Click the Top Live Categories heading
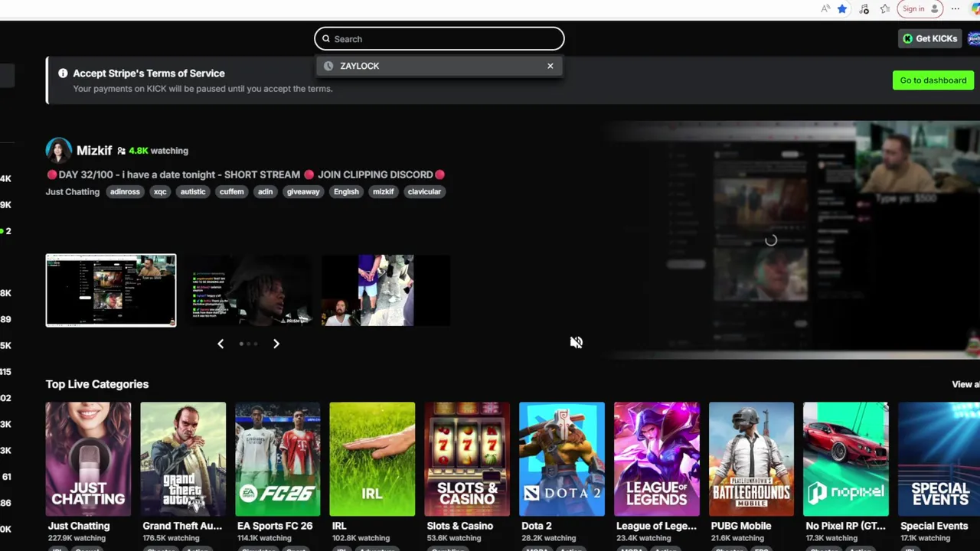 pos(97,384)
